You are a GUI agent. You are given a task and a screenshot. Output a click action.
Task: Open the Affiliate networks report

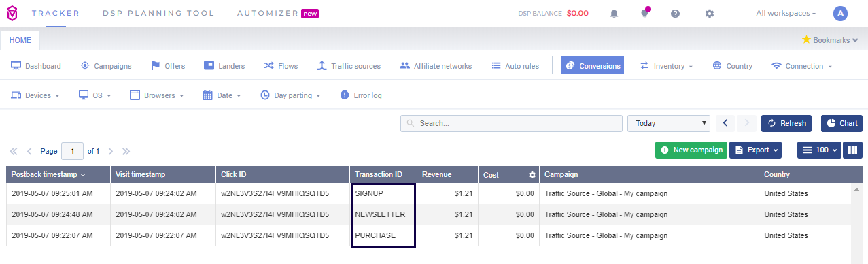pos(436,66)
